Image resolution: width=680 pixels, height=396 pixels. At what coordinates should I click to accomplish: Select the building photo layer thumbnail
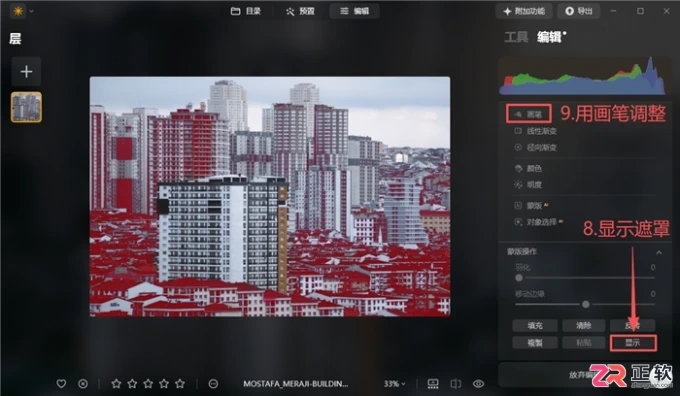(x=26, y=107)
